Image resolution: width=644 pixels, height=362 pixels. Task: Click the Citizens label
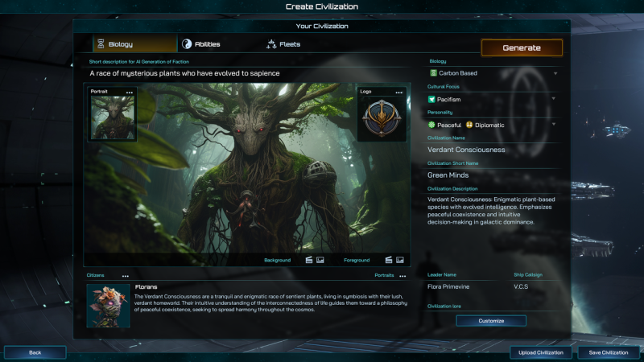(x=95, y=275)
